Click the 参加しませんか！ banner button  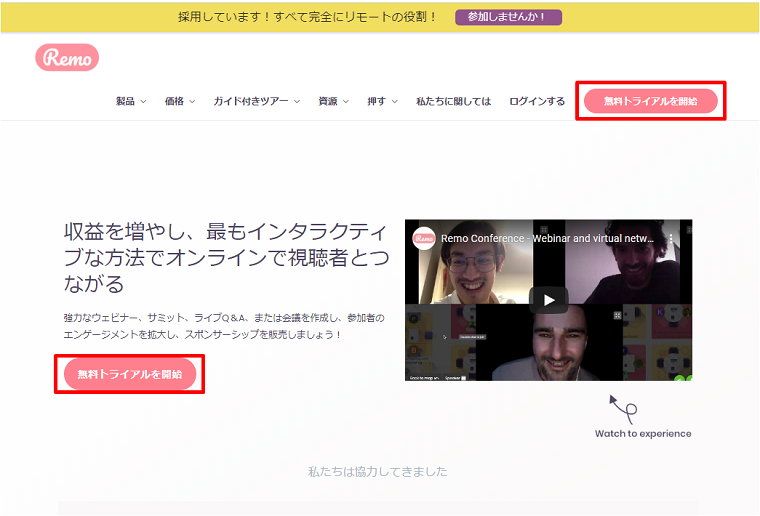508,17
